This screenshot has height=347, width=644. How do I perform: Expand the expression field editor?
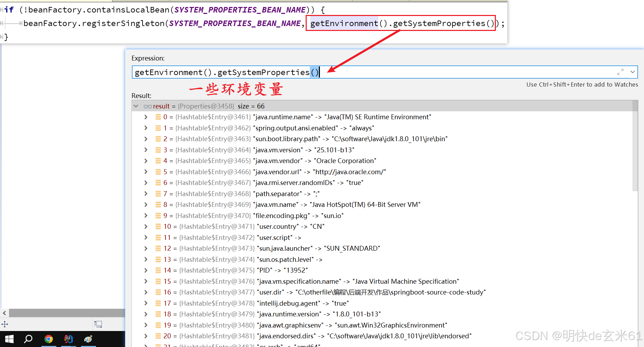620,72
